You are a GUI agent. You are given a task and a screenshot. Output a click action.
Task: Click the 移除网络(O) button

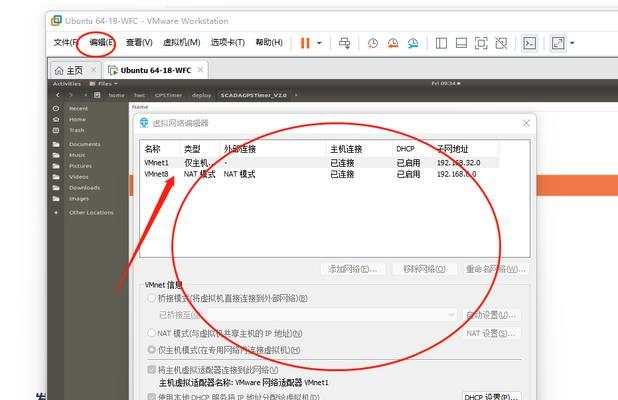[x=424, y=269]
